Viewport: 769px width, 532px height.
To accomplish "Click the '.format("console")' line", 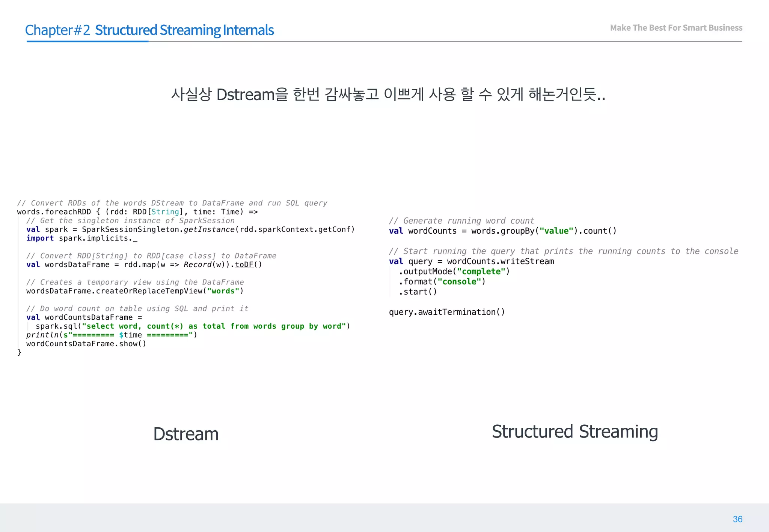I will point(442,281).
